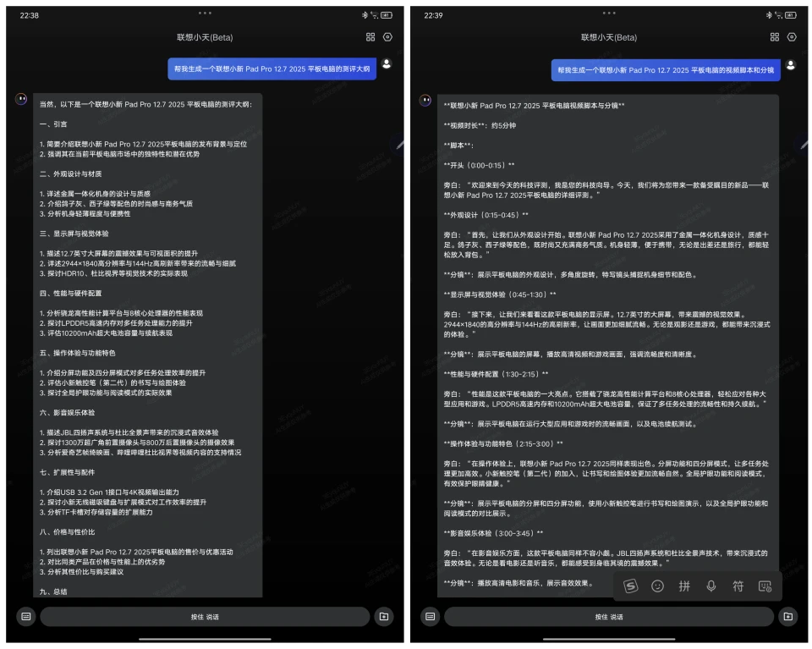
Task: Switch to keyboard input in 22:38 screen
Action: tap(26, 616)
